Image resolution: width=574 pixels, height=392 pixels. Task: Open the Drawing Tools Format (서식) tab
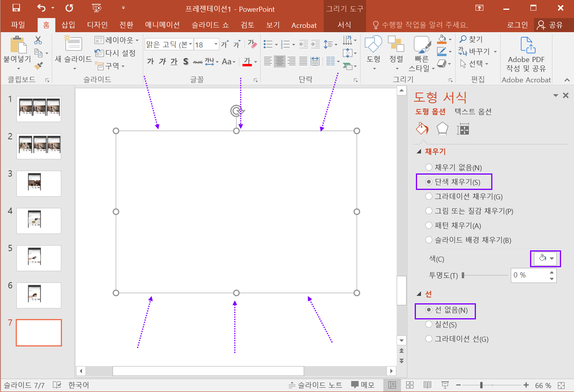[x=344, y=25]
